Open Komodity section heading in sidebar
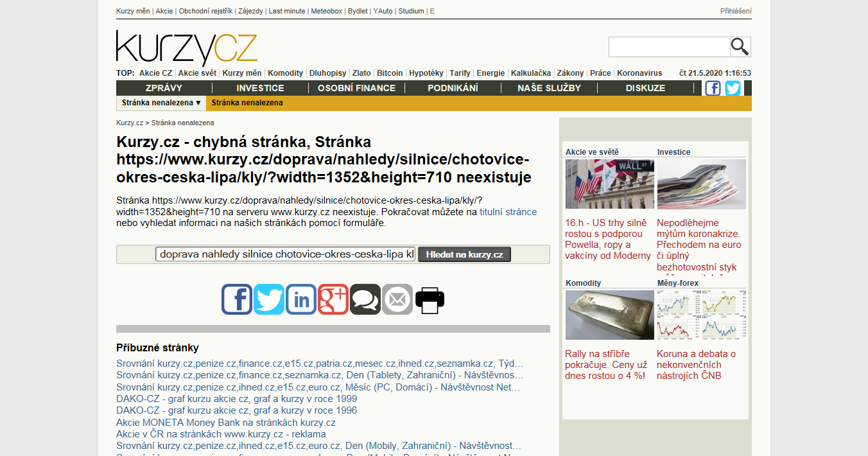The height and width of the screenshot is (456, 868). pyautogui.click(x=584, y=283)
